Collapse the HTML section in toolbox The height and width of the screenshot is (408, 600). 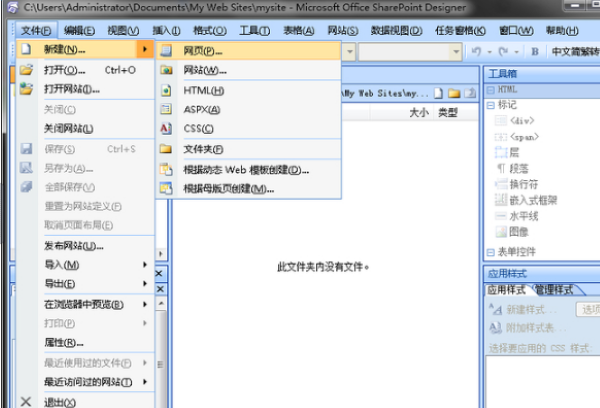pos(491,90)
